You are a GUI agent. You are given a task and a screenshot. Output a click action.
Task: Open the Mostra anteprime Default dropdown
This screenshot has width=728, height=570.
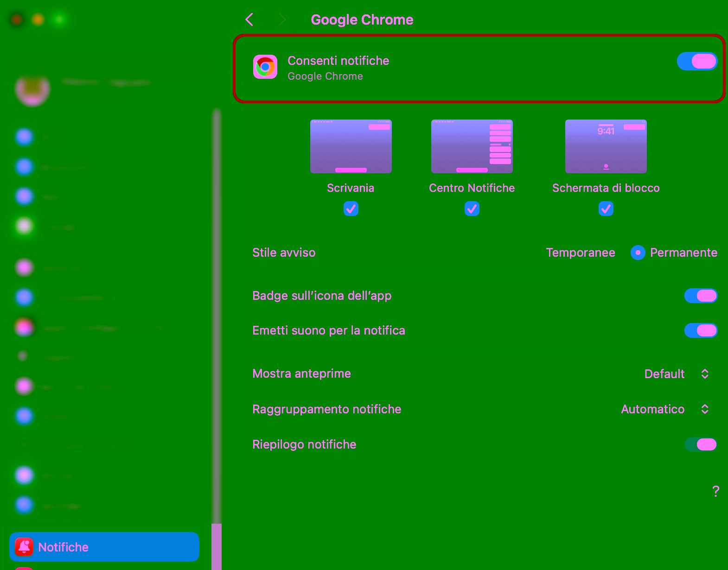tap(677, 374)
